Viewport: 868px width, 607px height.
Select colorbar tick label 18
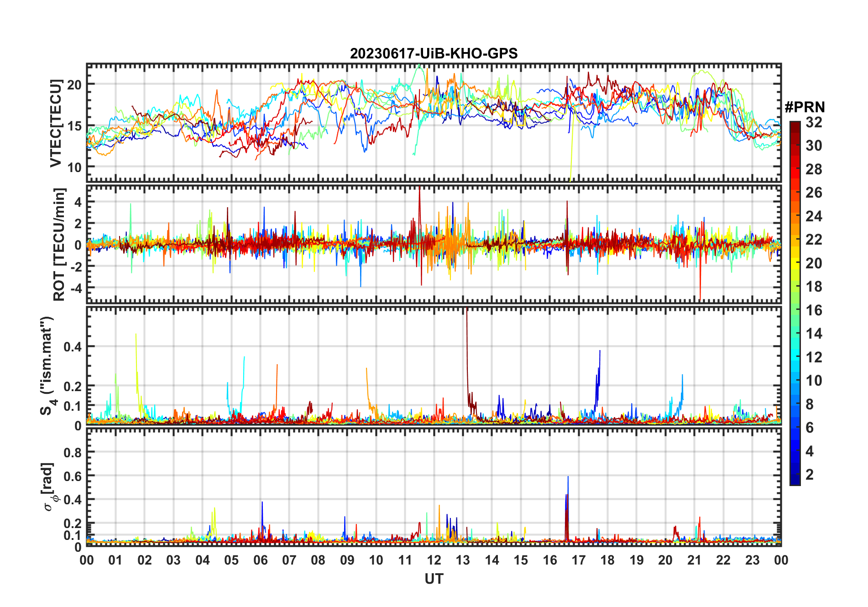(814, 287)
